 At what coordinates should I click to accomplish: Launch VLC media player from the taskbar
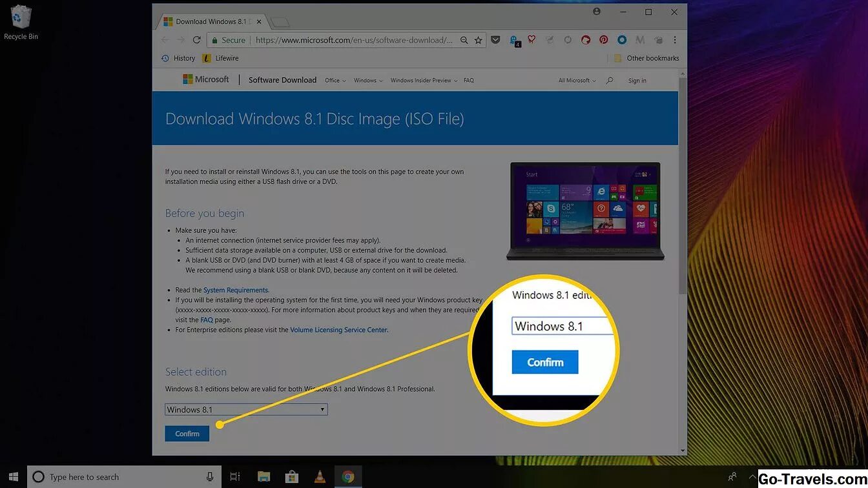coord(319,477)
